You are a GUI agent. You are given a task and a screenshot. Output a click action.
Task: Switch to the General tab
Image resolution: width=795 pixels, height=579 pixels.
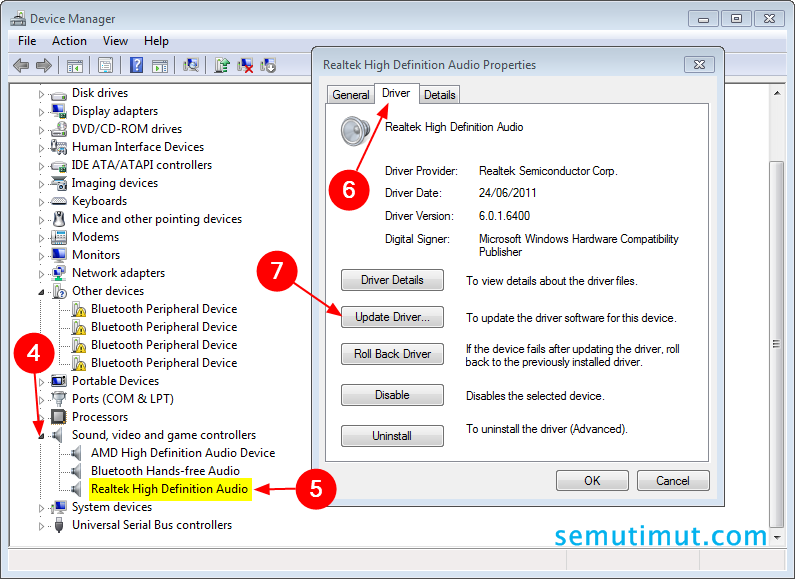point(350,95)
